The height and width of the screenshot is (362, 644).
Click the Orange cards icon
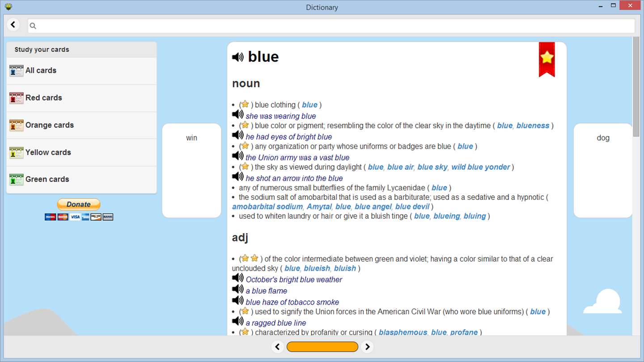coord(16,125)
